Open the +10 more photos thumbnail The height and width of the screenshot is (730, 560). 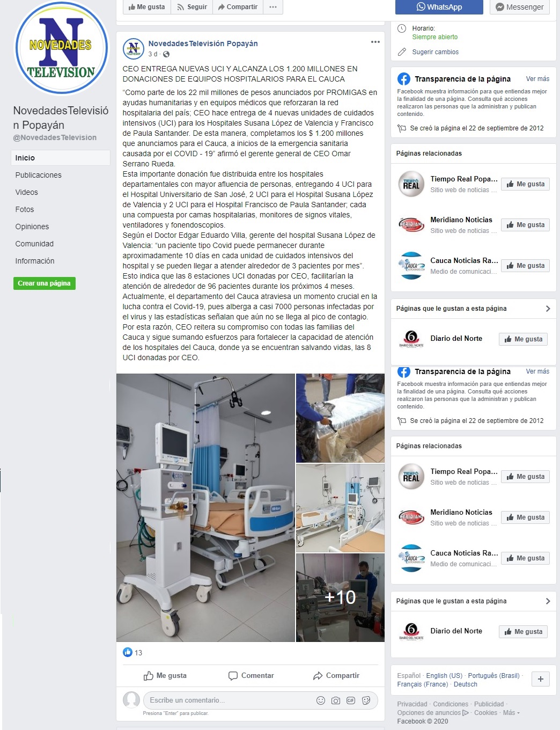click(340, 597)
